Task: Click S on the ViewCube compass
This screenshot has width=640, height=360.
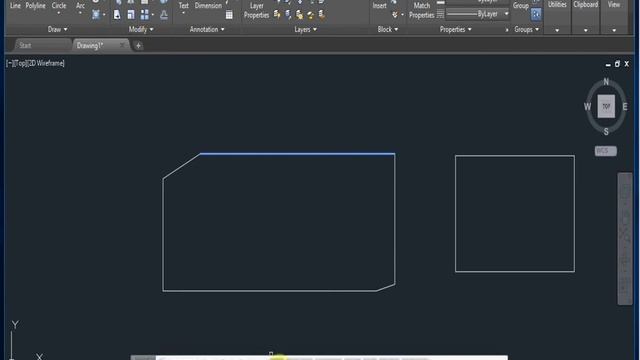Action: point(606,131)
